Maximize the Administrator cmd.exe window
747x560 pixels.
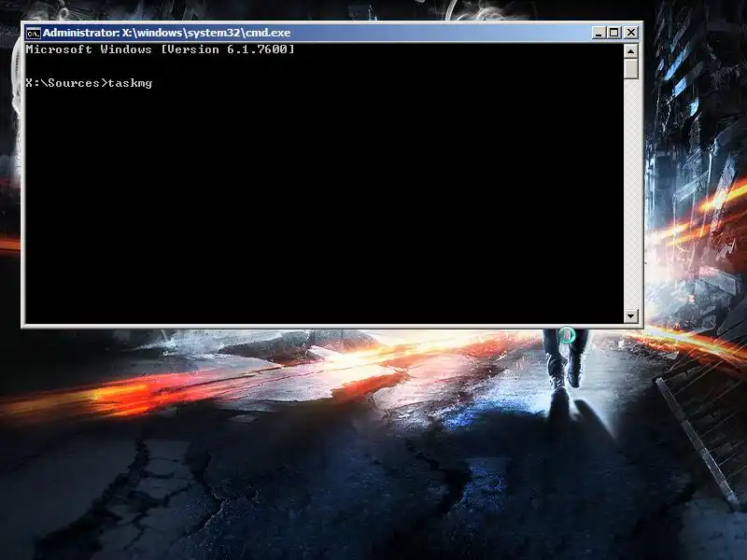pos(614,33)
